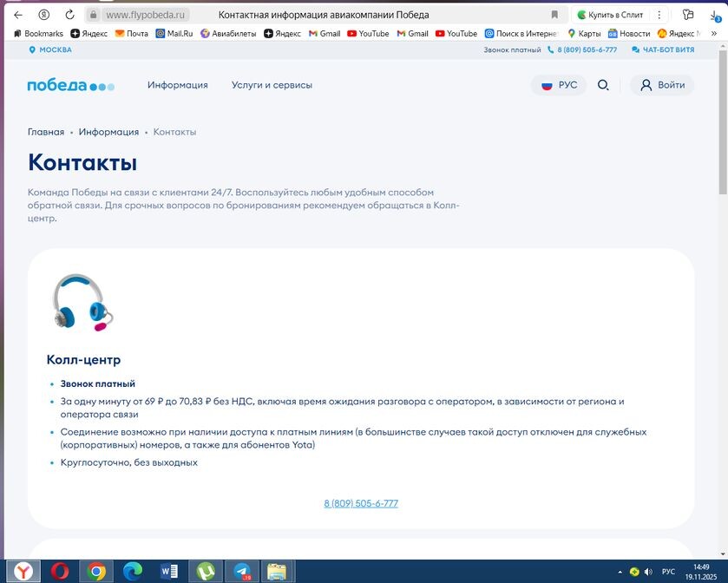Click the Круглосуточно, без выходных bullet
This screenshot has height=583, width=728.
[129, 462]
